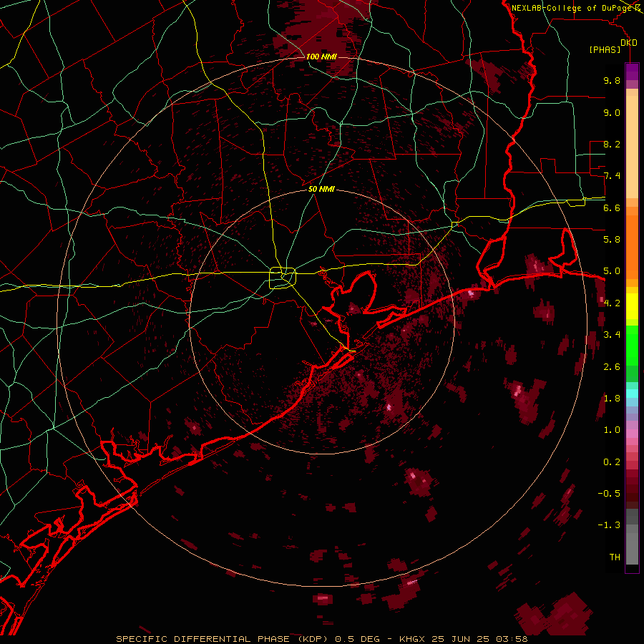
Task: Click the 8.2 legend value
Action: (x=612, y=144)
